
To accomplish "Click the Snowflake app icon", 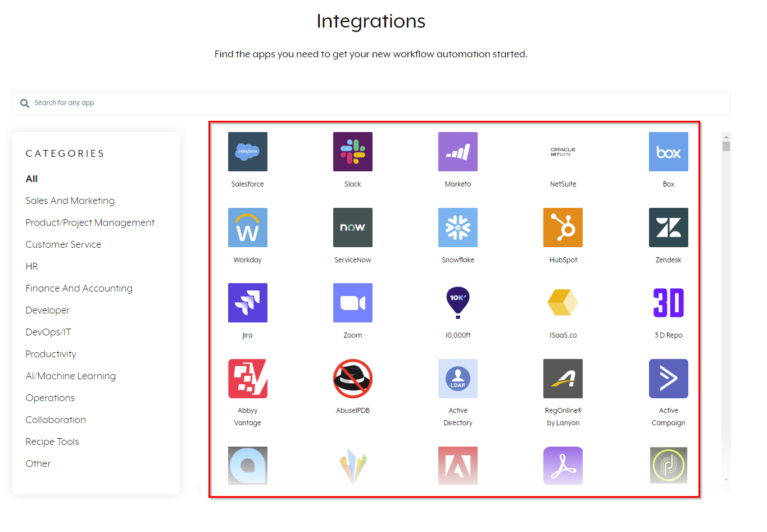I will click(x=457, y=228).
